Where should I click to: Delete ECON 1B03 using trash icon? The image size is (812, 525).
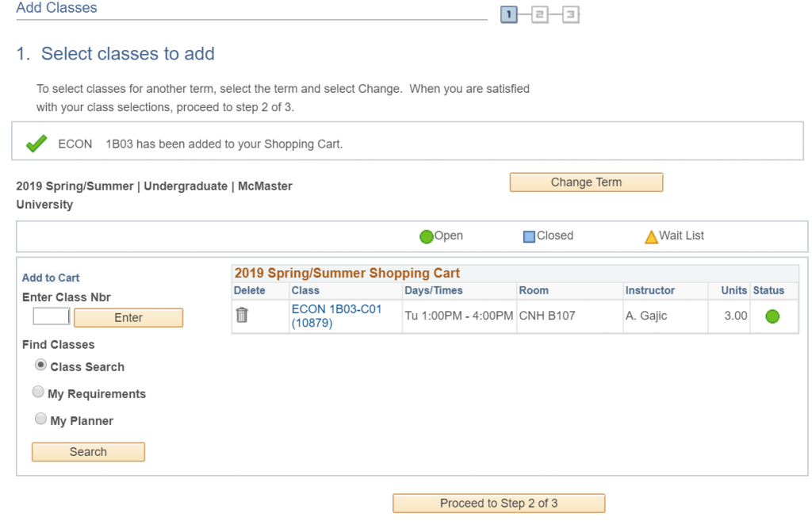242,315
